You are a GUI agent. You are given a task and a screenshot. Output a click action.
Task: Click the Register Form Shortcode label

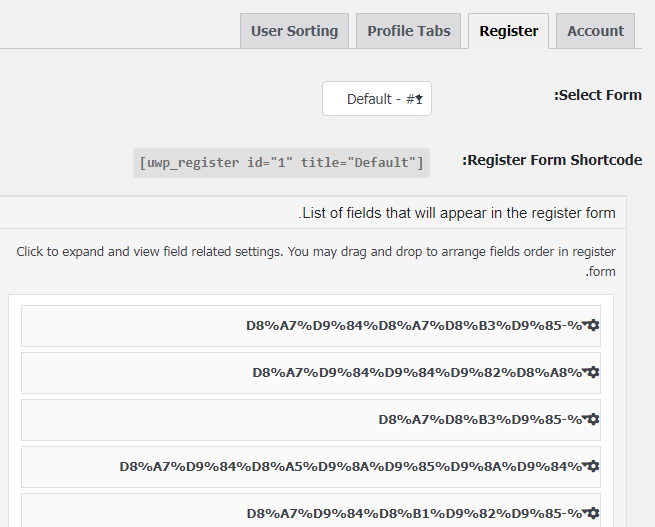[552, 160]
